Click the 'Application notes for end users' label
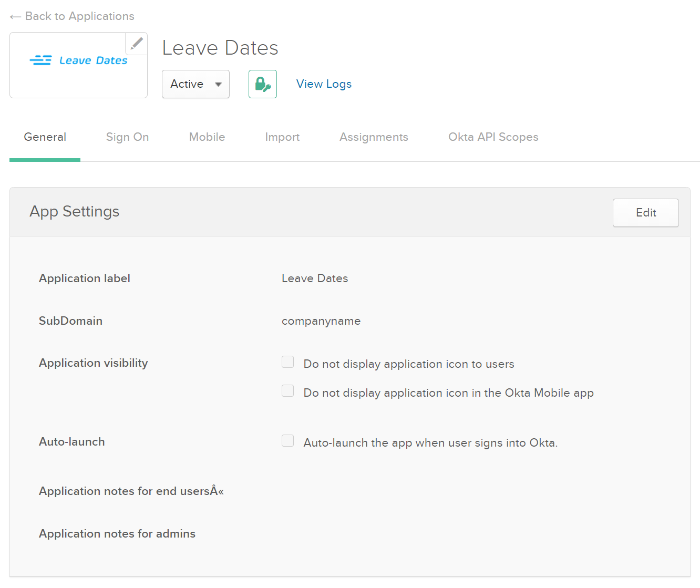This screenshot has width=700, height=588. 131,491
